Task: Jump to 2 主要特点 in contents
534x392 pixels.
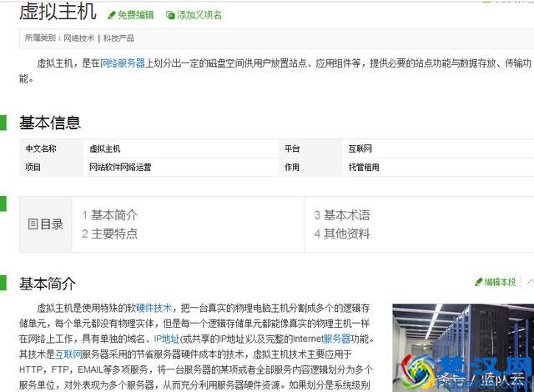Action: (109, 234)
